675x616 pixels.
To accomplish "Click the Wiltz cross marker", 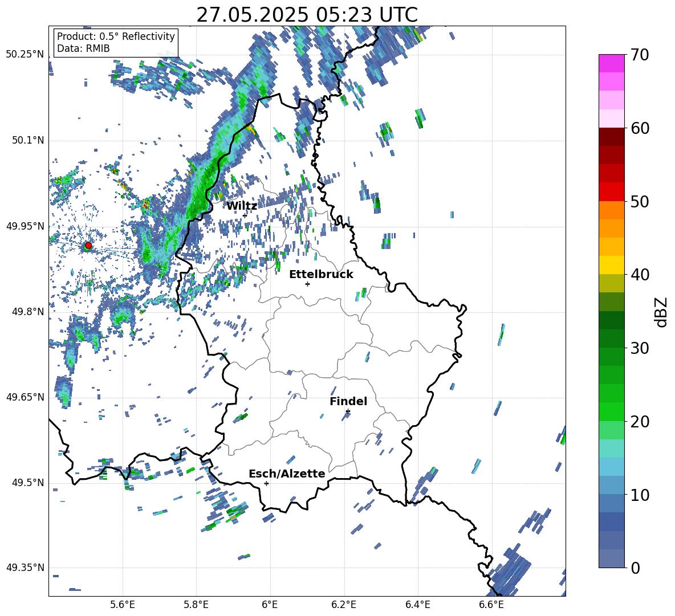I will pos(245,215).
